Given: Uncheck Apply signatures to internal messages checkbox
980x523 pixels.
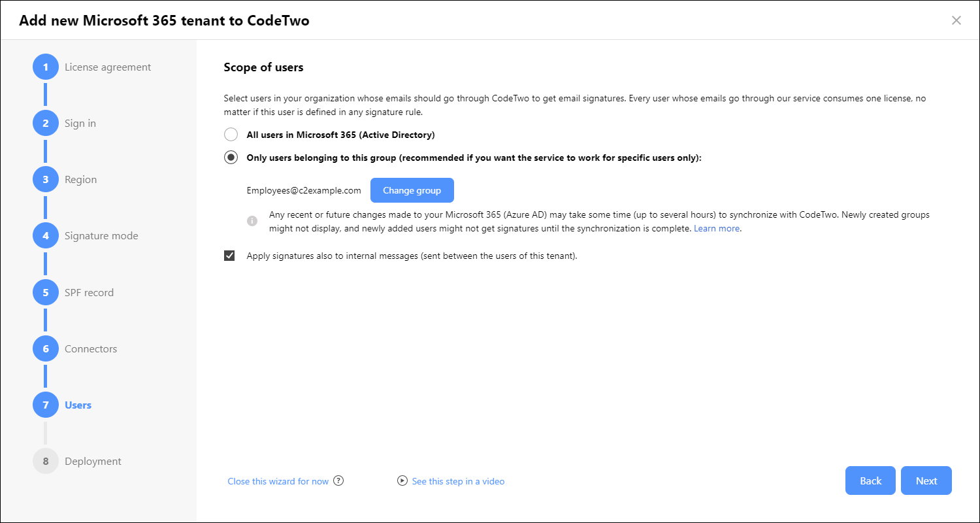Looking at the screenshot, I should [x=229, y=256].
